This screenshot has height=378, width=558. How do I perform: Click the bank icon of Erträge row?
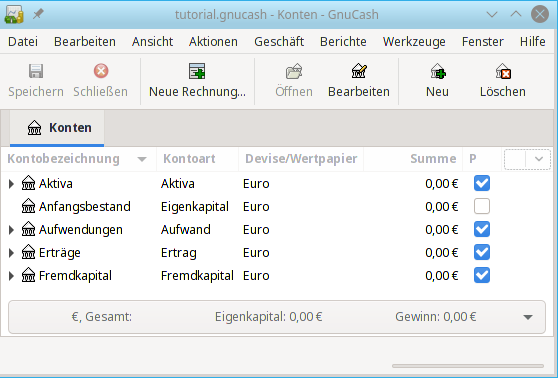28,252
